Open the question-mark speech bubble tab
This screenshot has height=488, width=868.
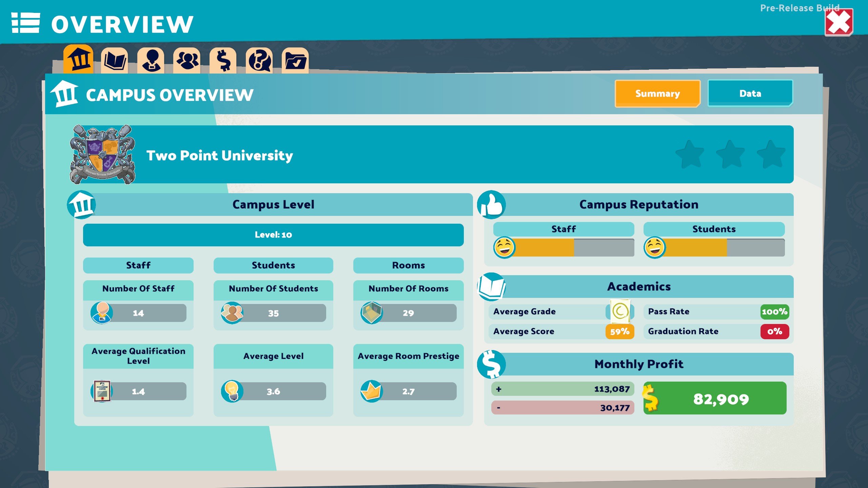[259, 60]
